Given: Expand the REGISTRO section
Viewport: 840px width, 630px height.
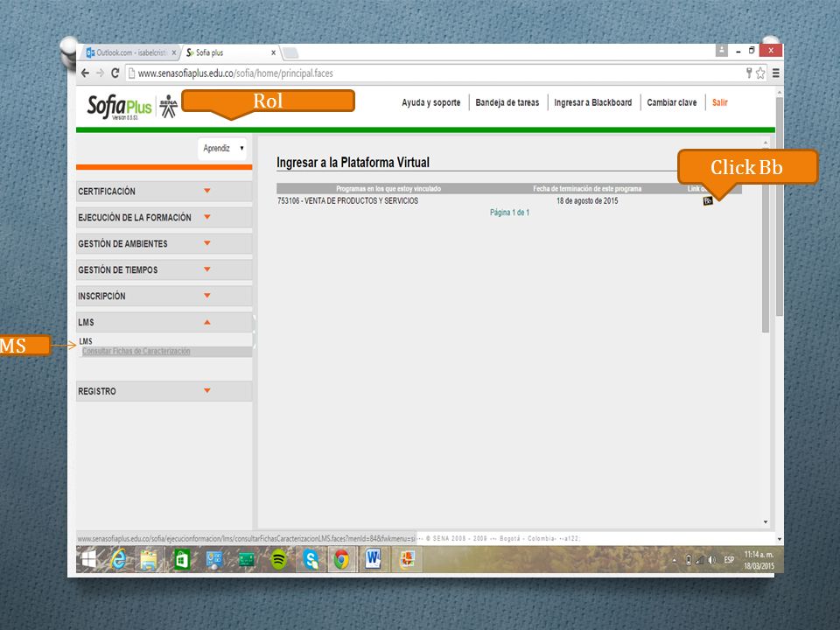Looking at the screenshot, I should [x=164, y=392].
